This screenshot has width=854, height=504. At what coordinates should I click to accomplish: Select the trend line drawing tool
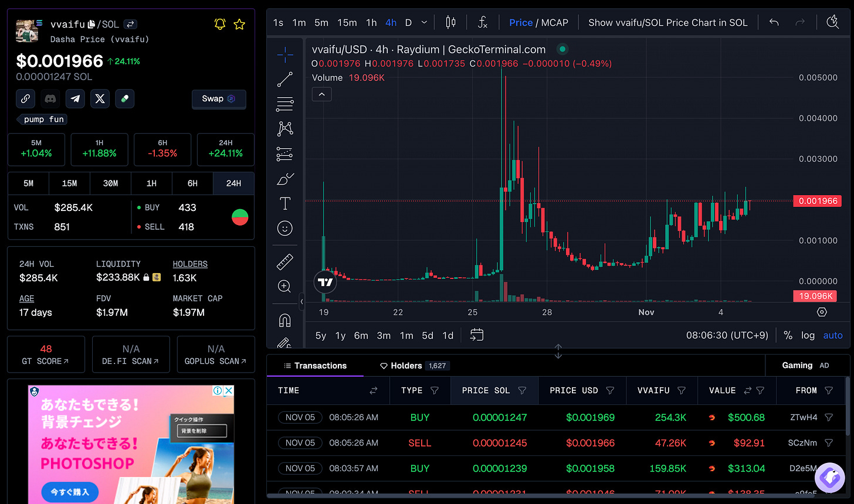click(x=285, y=79)
